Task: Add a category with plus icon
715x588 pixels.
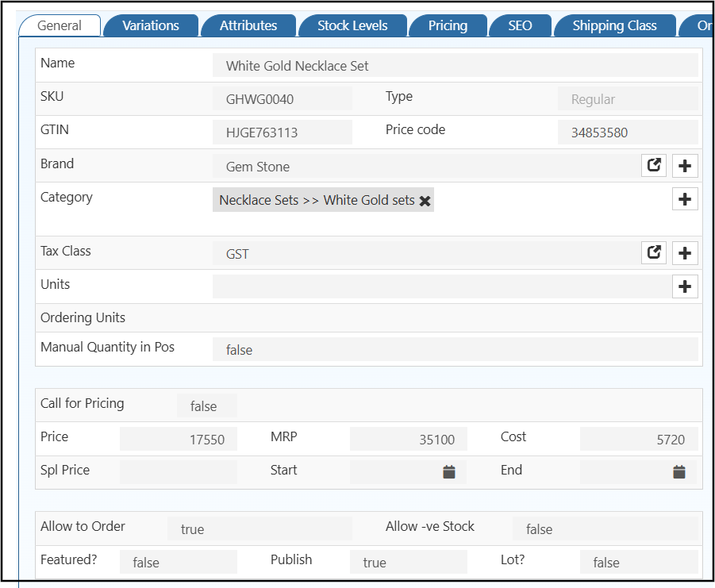Action: tap(685, 199)
